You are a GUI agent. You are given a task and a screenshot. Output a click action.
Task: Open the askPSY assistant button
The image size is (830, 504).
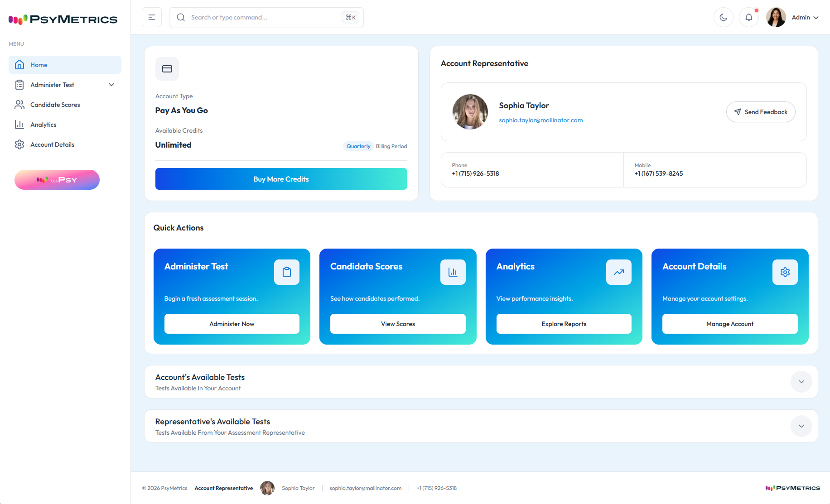click(57, 180)
